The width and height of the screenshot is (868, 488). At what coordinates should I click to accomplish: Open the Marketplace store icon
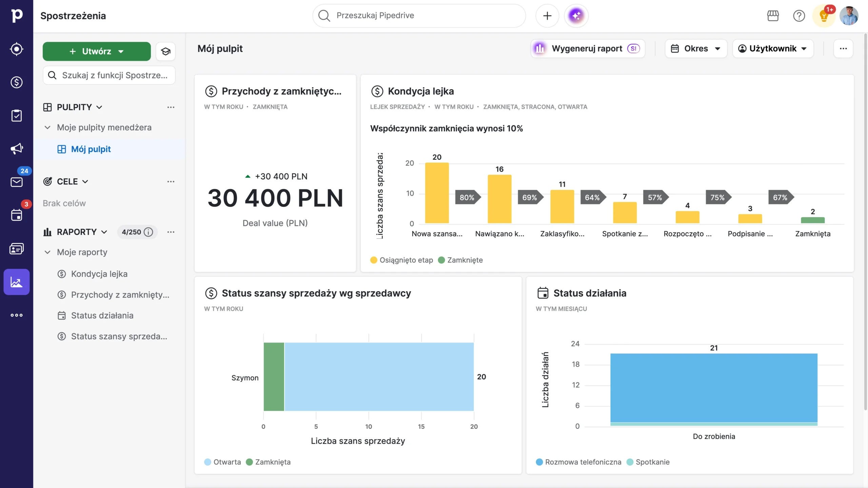click(x=773, y=16)
